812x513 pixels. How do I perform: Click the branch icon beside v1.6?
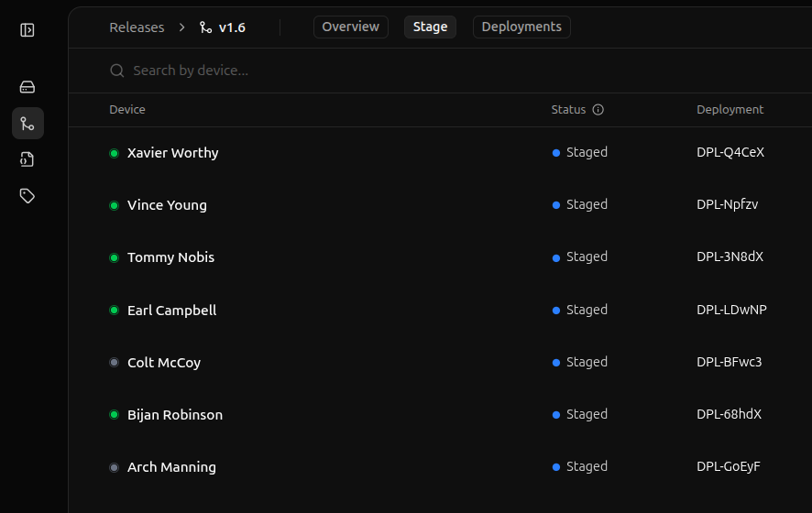point(205,27)
